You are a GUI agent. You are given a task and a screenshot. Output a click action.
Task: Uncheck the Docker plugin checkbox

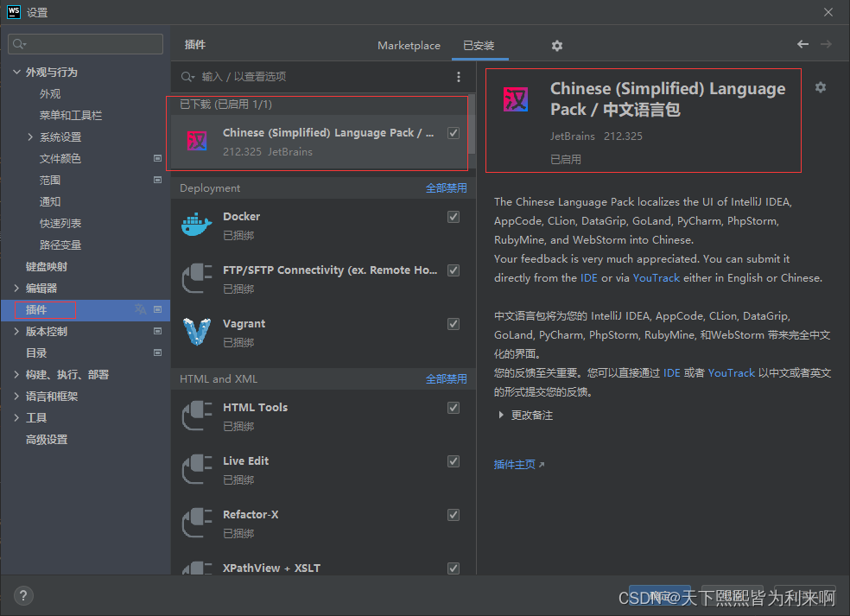454,217
